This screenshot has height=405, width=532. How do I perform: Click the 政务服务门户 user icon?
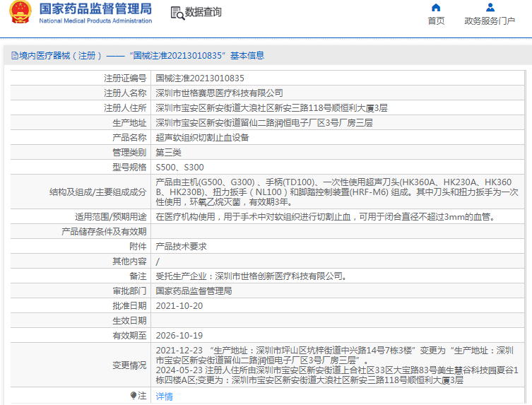coord(490,8)
